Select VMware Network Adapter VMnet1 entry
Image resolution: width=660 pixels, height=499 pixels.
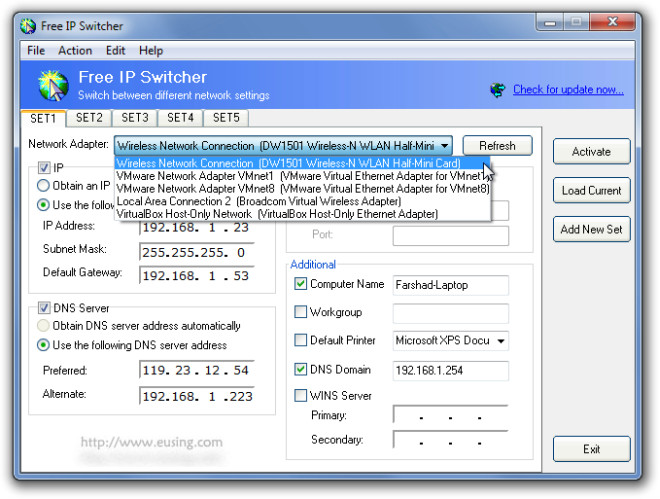pos(302,176)
